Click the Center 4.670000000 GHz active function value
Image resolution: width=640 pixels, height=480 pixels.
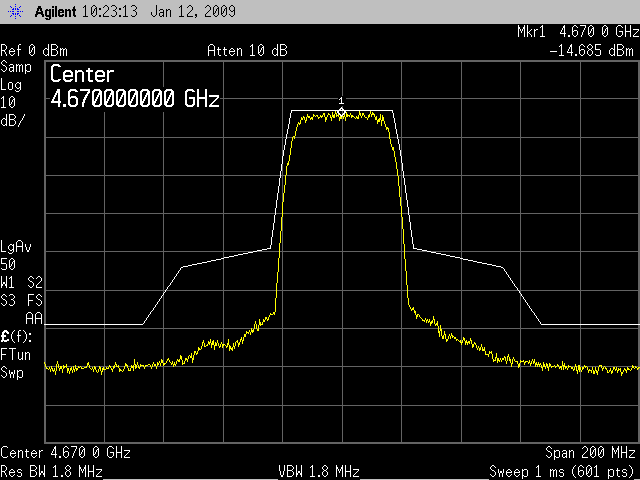134,99
